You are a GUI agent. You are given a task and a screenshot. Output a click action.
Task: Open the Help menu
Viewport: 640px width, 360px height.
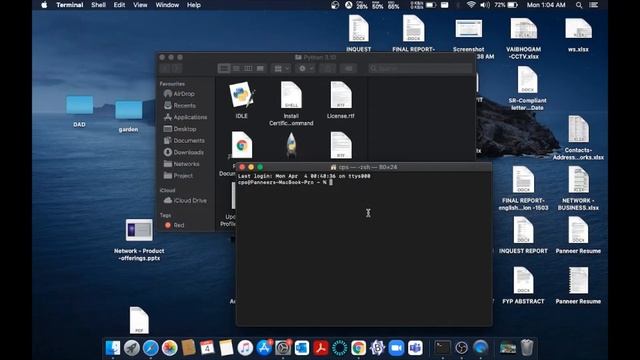click(x=193, y=5)
